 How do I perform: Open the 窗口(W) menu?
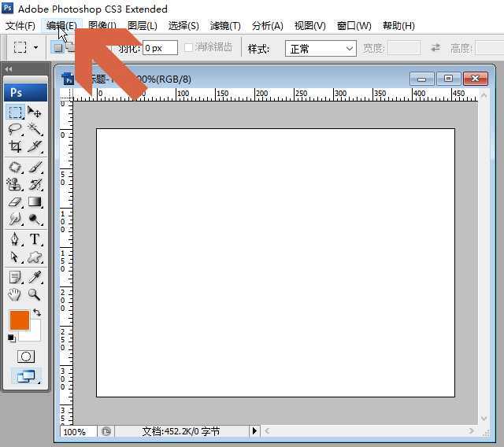click(354, 26)
